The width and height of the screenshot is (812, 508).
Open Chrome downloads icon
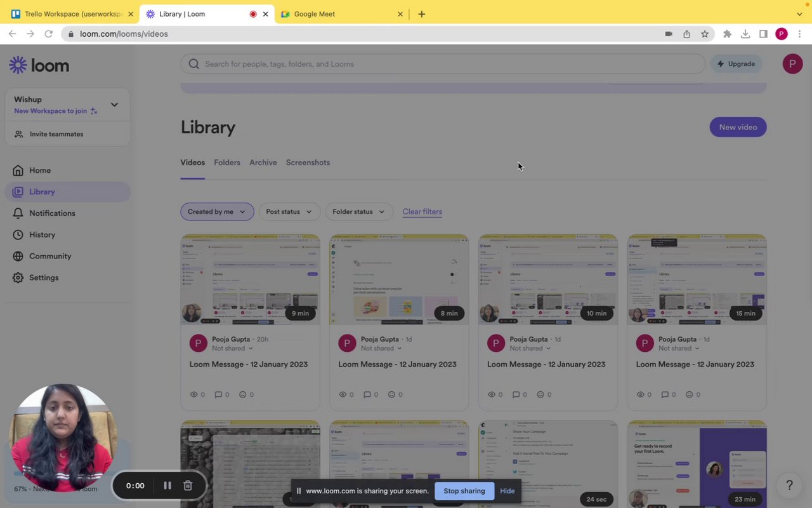745,34
